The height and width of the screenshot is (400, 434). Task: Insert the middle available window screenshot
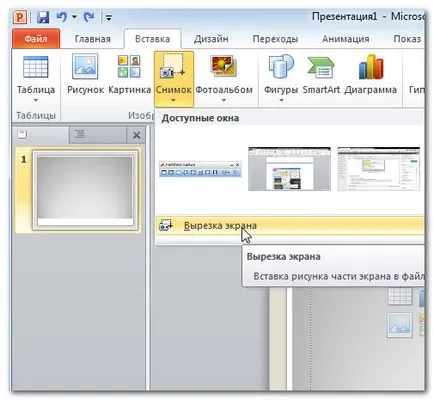pos(289,169)
